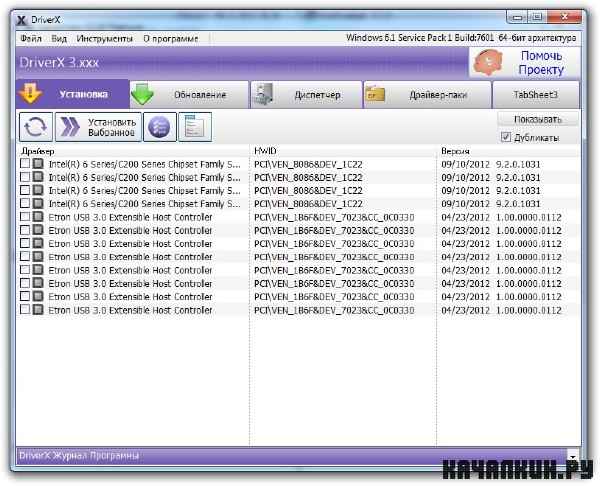600x486 pixels.
Task: Close the DriverX window
Action: [564, 17]
